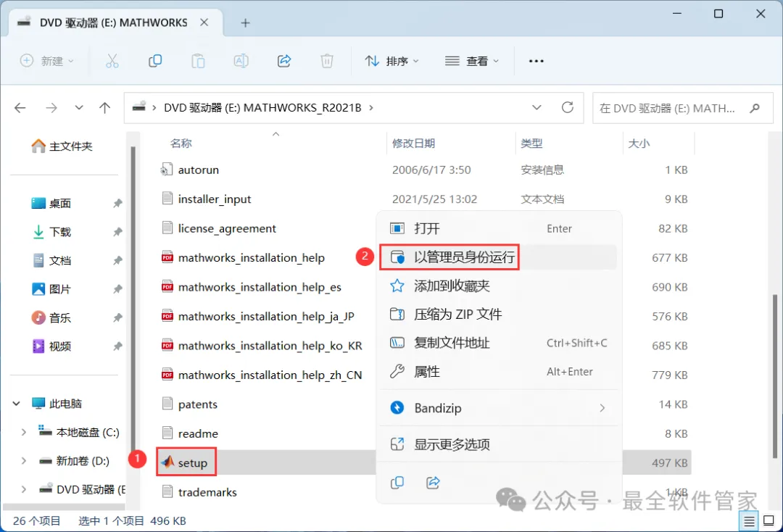Open 图片 in the sidebar
The height and width of the screenshot is (532, 783).
60,289
